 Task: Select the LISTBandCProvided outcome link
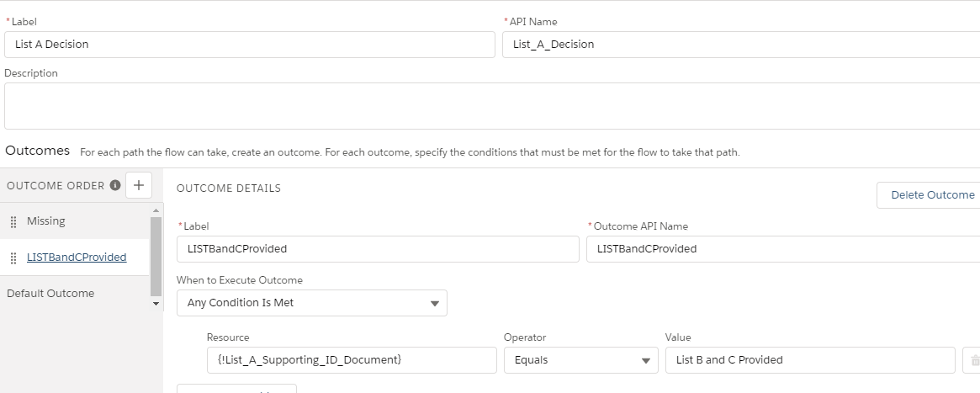coord(77,258)
